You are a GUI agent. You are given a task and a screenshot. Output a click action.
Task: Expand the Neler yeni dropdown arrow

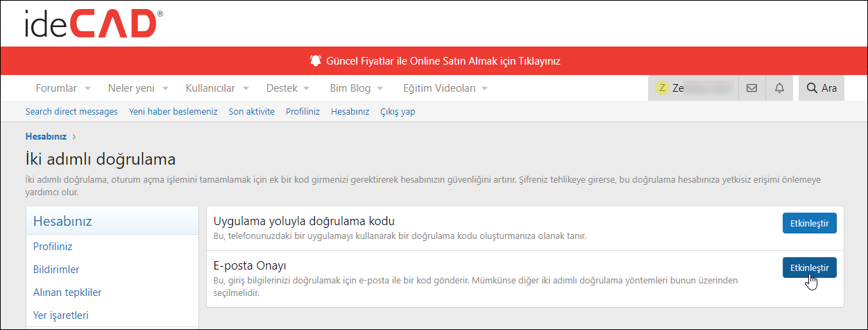(x=165, y=89)
